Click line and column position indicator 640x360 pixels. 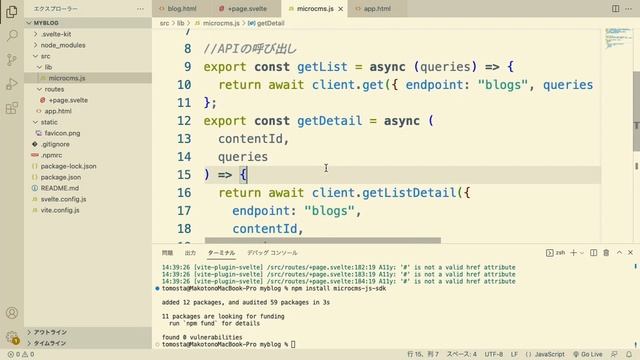pos(423,354)
